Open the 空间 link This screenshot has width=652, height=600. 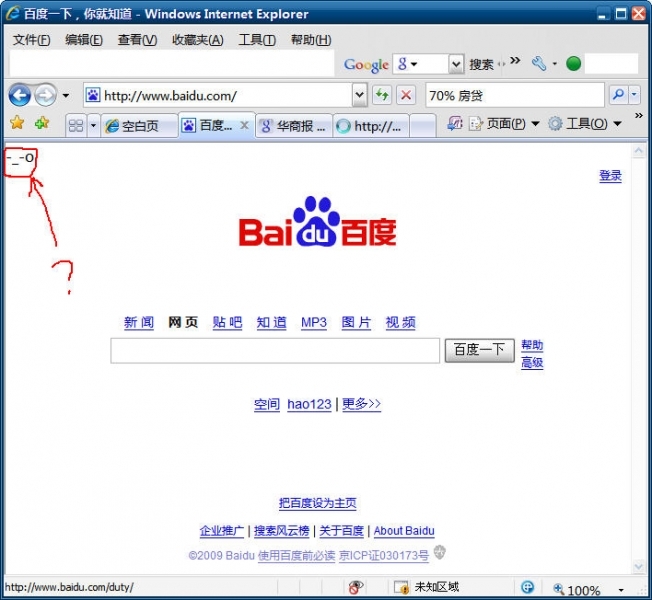click(267, 404)
